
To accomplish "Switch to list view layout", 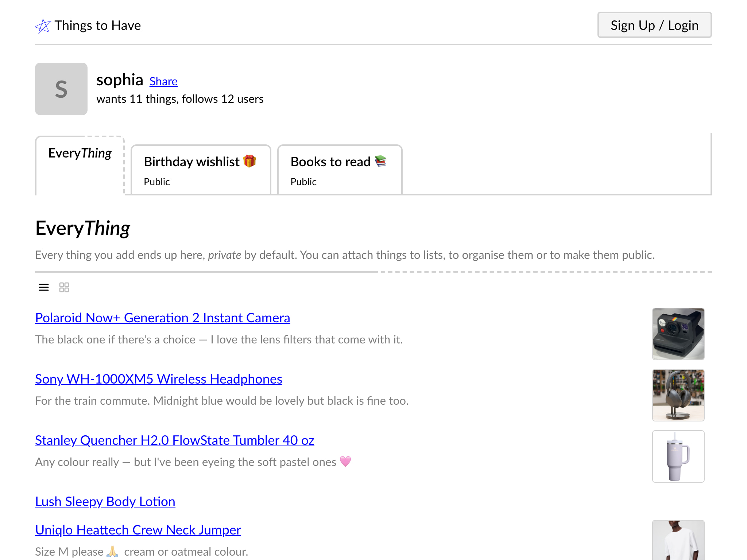I will click(x=44, y=287).
